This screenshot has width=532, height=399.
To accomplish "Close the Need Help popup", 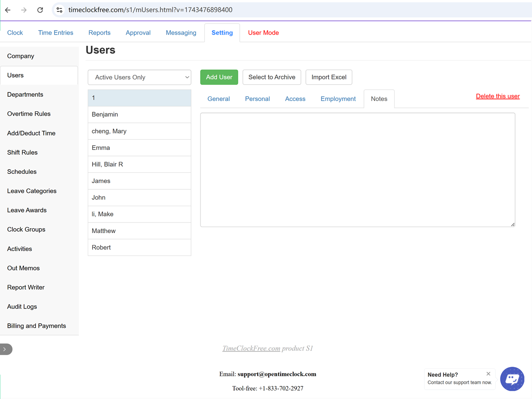I will coord(488,374).
